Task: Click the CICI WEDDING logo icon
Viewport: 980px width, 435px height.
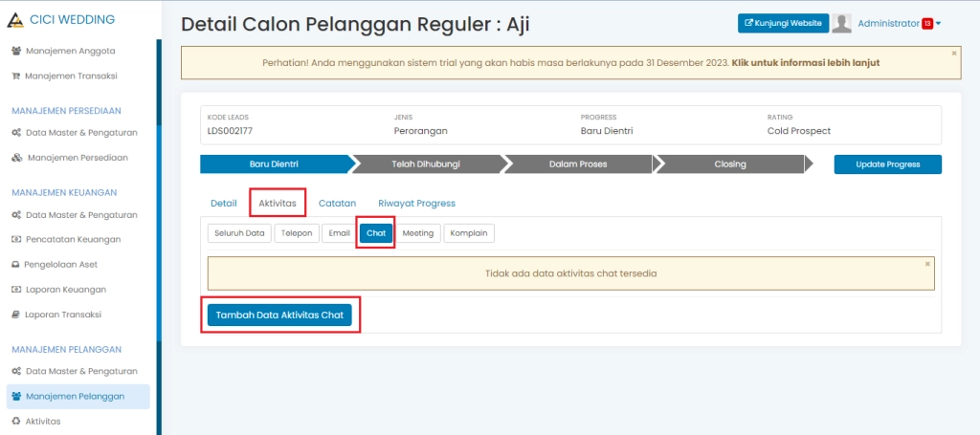Action: click(x=15, y=19)
